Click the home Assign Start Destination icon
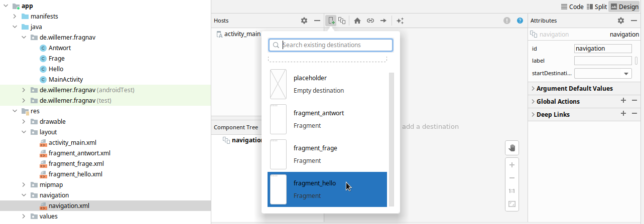Viewport: 644px width, 224px height. click(x=357, y=21)
